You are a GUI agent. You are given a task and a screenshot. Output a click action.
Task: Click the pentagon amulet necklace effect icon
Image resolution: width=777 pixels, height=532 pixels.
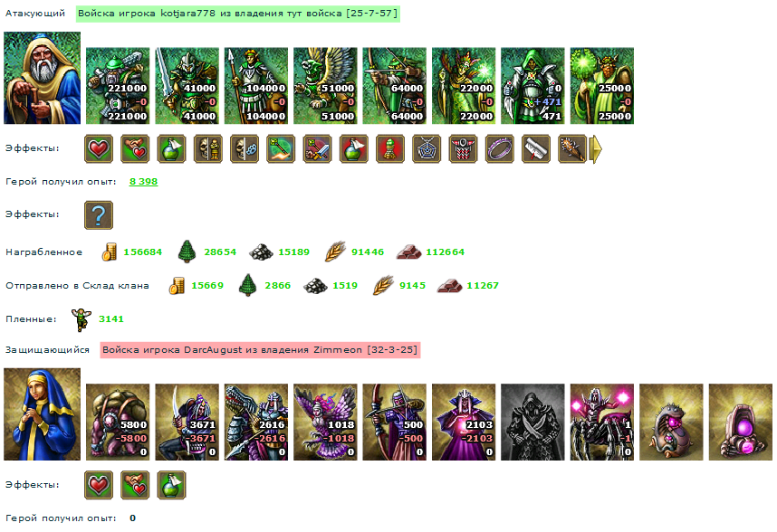tap(427, 148)
